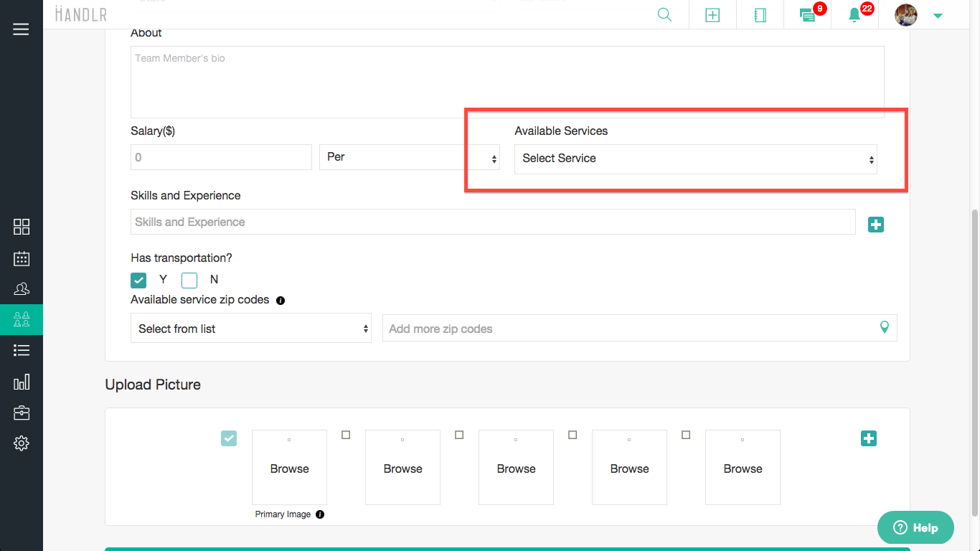Open notifications bell icon

[854, 15]
